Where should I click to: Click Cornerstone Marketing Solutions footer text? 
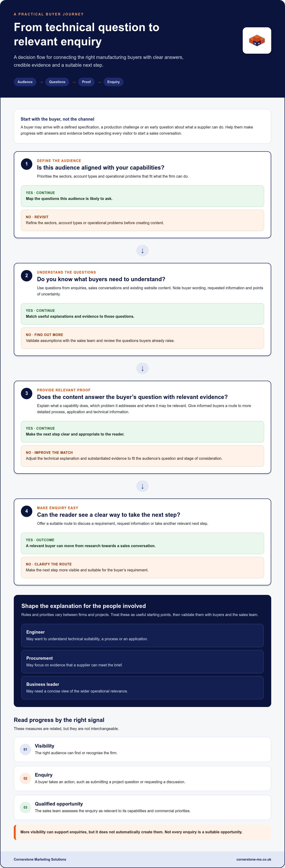(40, 859)
